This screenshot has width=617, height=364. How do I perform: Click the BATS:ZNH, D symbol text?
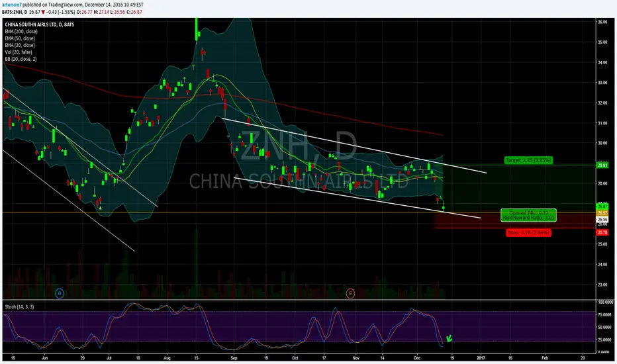pyautogui.click(x=15, y=12)
